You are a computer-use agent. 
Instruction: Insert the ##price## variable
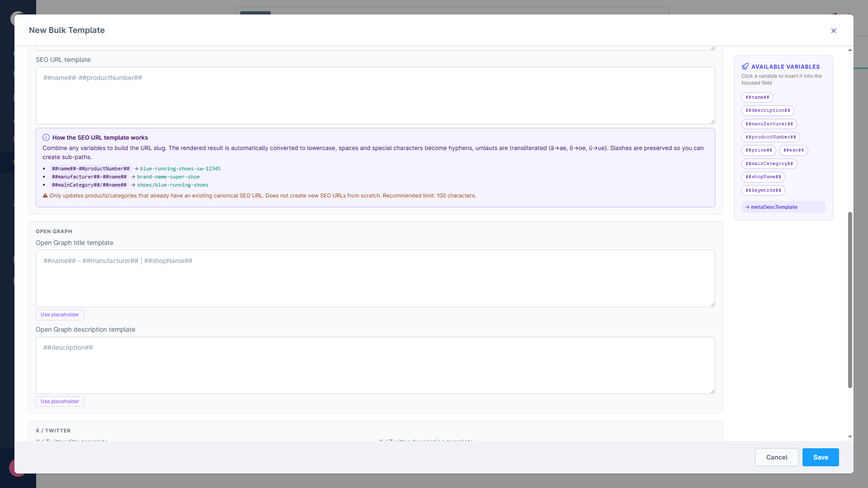pyautogui.click(x=759, y=150)
